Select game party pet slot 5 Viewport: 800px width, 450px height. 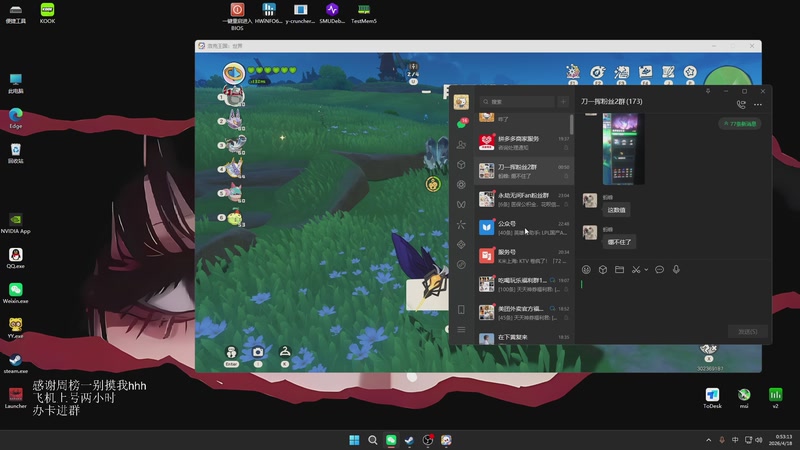[x=235, y=193]
